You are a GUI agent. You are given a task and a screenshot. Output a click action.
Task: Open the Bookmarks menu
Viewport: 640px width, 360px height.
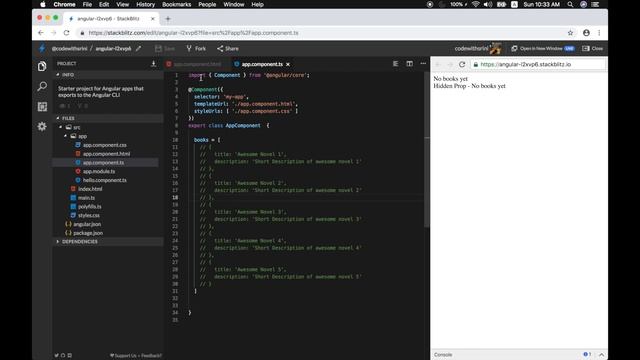coord(176,4)
